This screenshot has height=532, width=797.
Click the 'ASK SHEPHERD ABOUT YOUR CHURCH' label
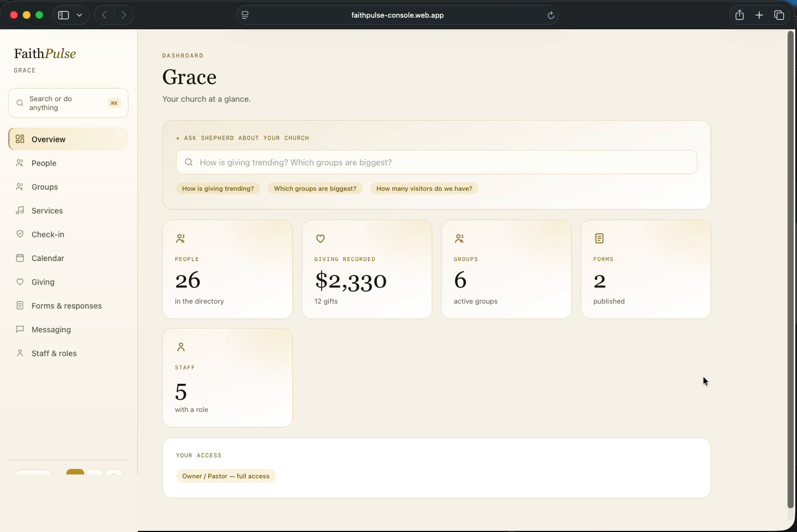point(246,138)
